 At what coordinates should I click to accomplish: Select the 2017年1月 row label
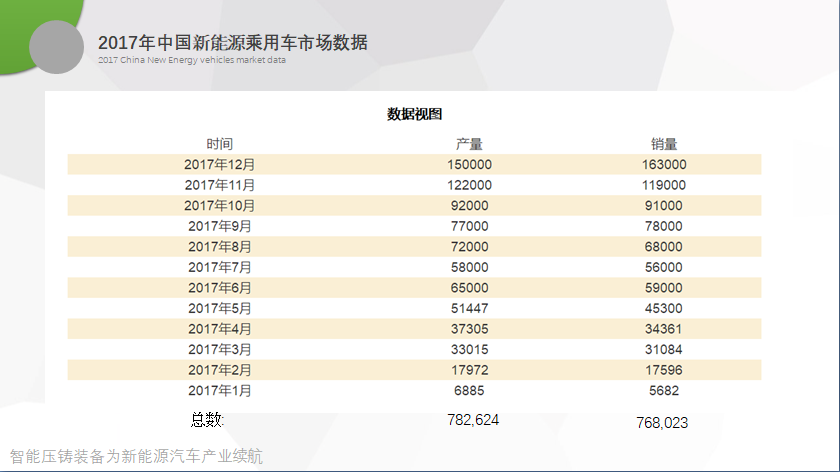pyautogui.click(x=220, y=391)
